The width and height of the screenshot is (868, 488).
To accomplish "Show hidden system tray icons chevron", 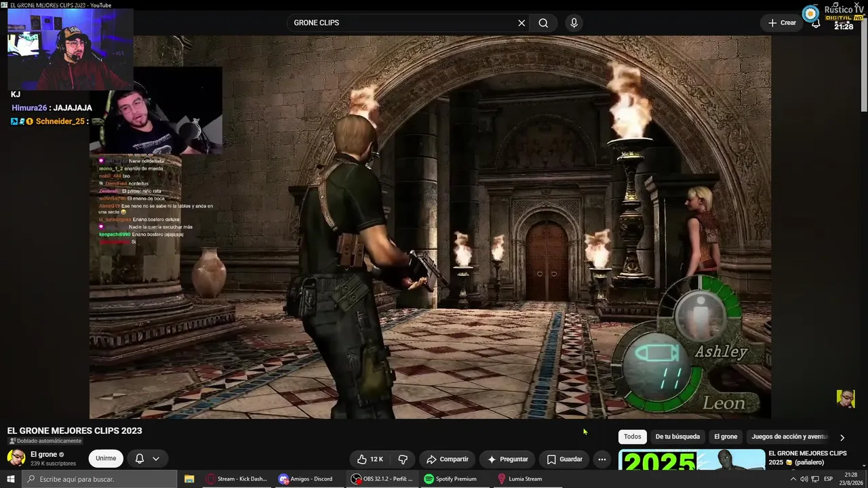I will pos(793,479).
